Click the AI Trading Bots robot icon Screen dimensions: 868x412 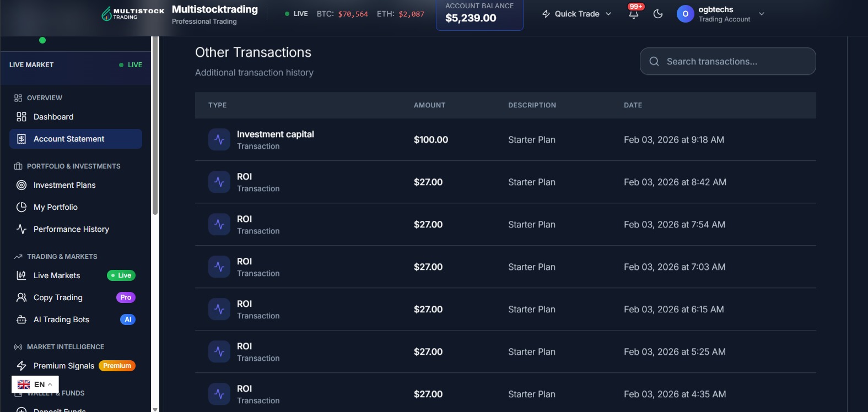21,319
